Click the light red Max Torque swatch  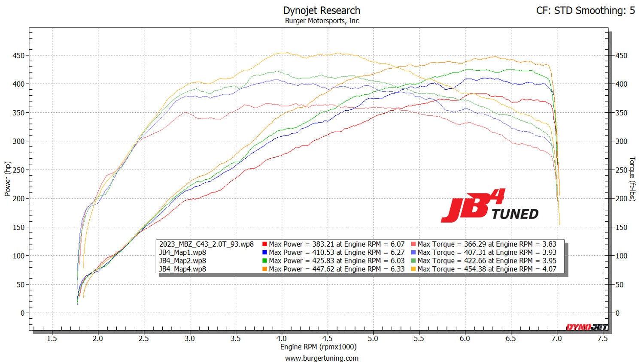[413, 244]
